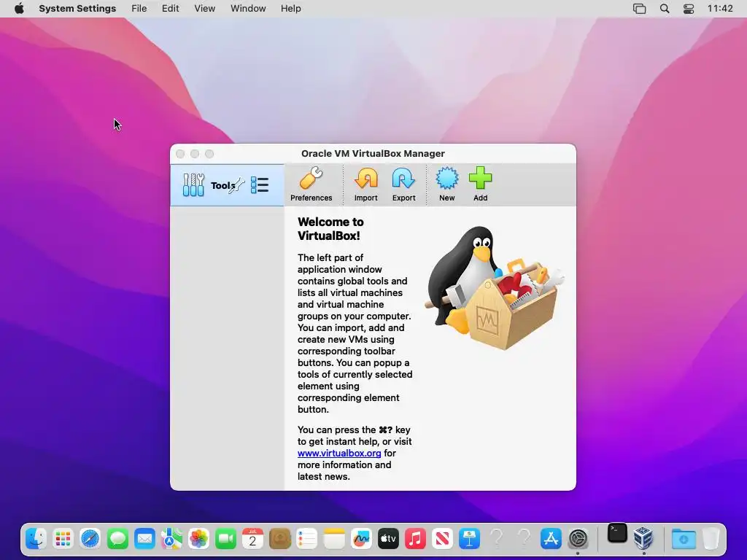747x560 pixels.
Task: Open Launchpad from the Dock
Action: coord(63,539)
